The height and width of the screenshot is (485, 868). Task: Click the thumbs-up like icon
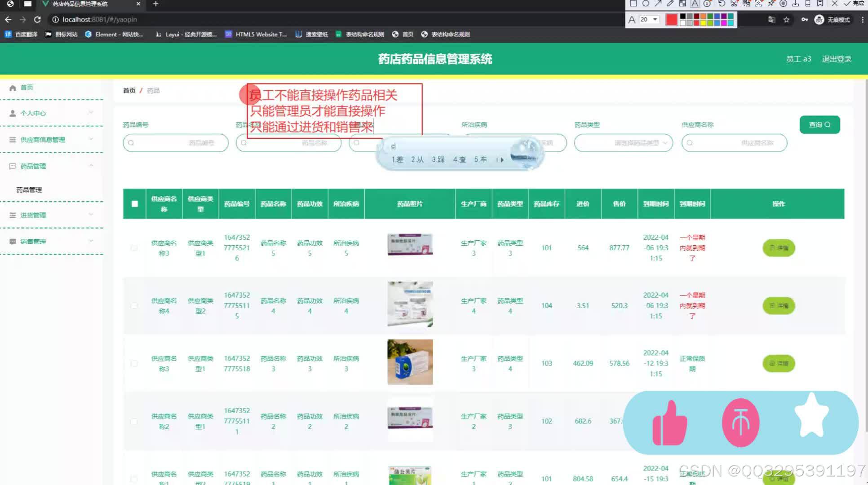[x=669, y=423]
